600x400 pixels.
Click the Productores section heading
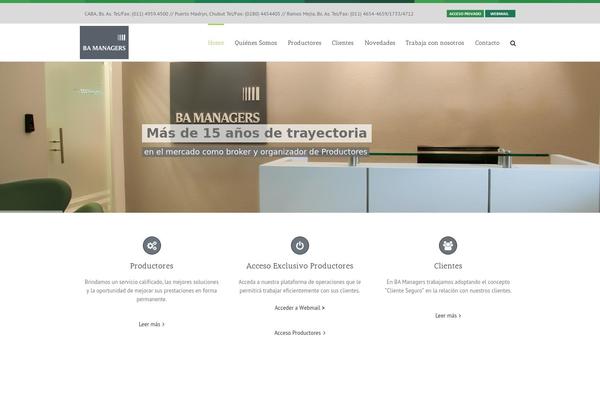(152, 266)
